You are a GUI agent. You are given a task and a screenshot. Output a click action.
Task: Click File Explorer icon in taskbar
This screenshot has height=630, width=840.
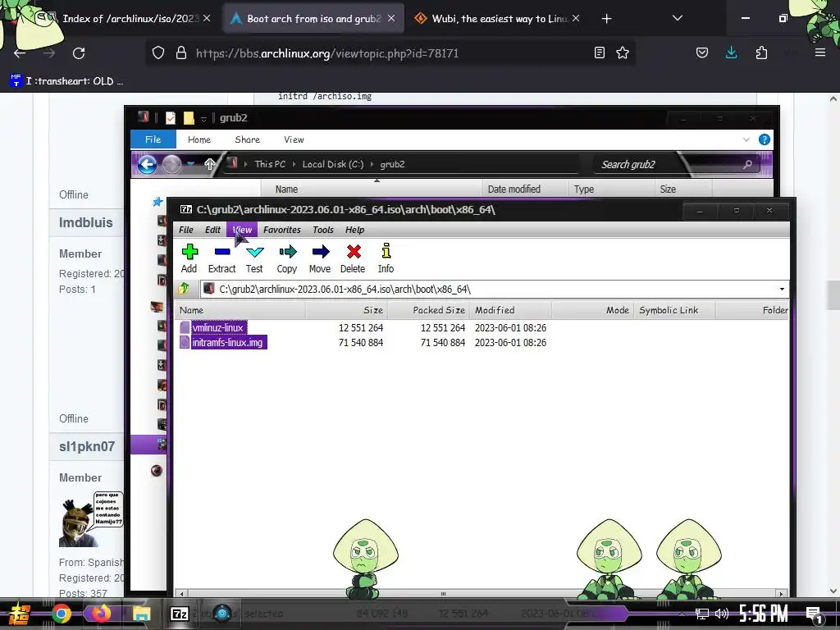tap(141, 614)
